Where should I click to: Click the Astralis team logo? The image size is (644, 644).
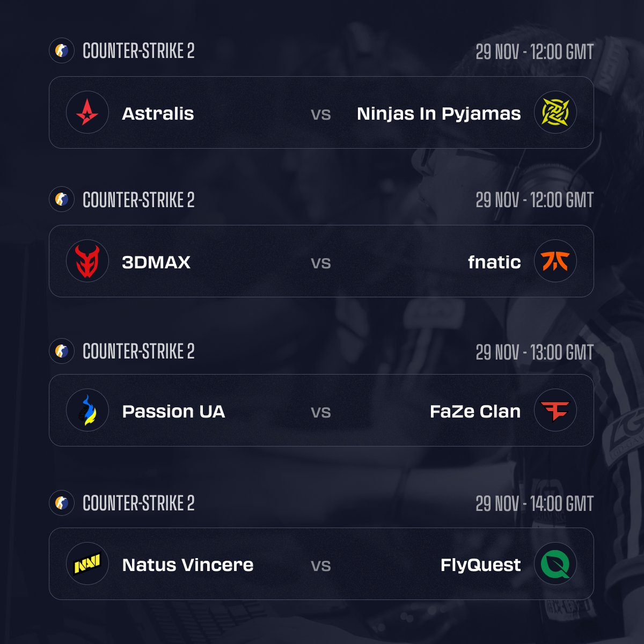(87, 113)
